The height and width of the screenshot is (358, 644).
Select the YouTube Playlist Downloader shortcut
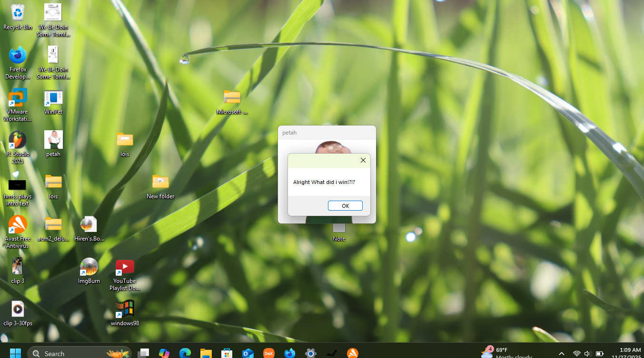pos(125,274)
